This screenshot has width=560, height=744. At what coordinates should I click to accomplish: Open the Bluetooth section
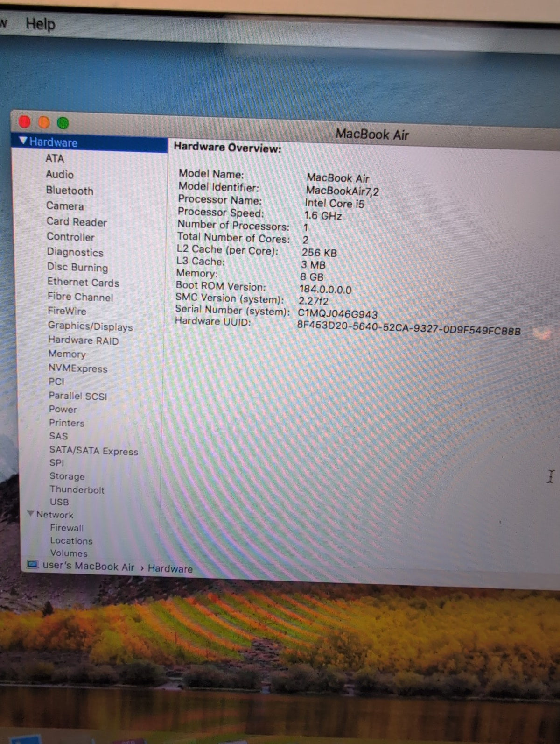coord(70,191)
